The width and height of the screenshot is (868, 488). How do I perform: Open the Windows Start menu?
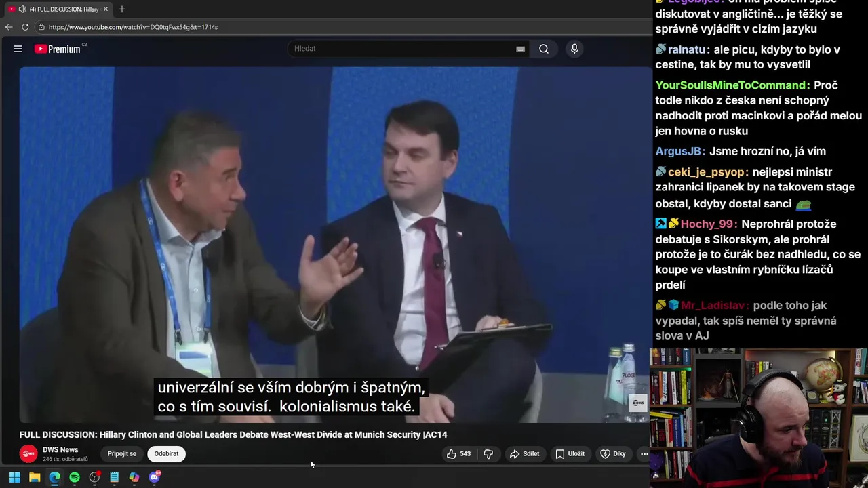tap(14, 477)
